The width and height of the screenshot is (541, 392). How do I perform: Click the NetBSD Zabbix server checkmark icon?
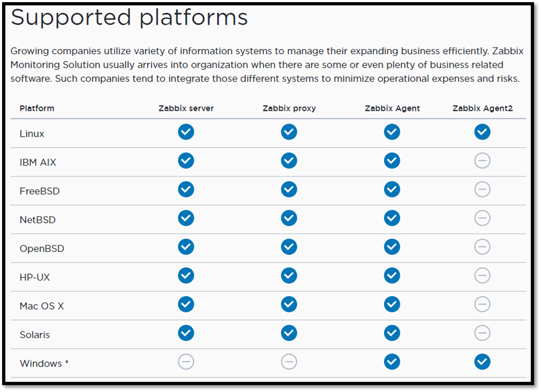(186, 218)
